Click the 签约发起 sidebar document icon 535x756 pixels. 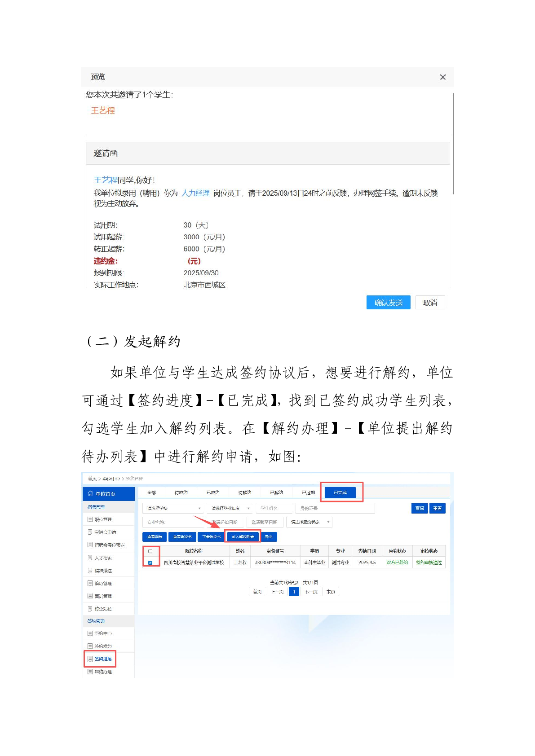tap(90, 646)
